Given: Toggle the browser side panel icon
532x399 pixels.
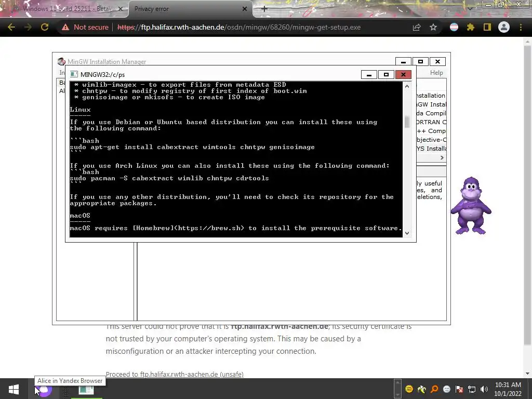Looking at the screenshot, I should pyautogui.click(x=487, y=27).
